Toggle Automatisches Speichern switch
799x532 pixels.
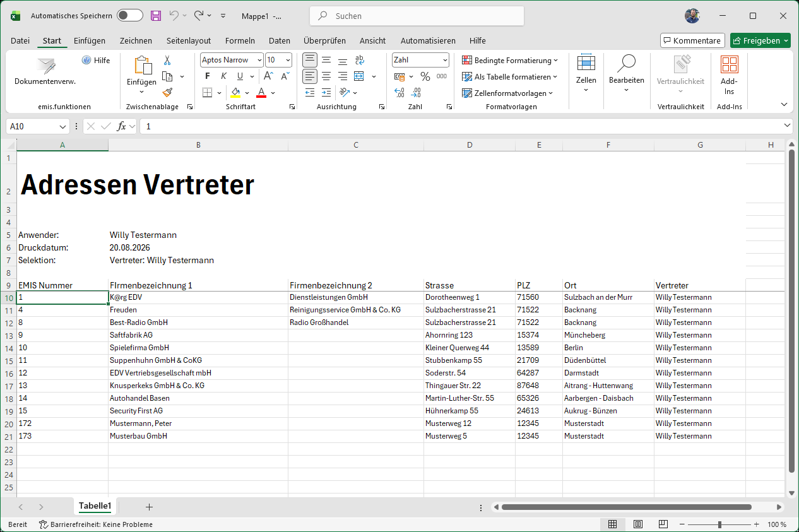coord(130,16)
